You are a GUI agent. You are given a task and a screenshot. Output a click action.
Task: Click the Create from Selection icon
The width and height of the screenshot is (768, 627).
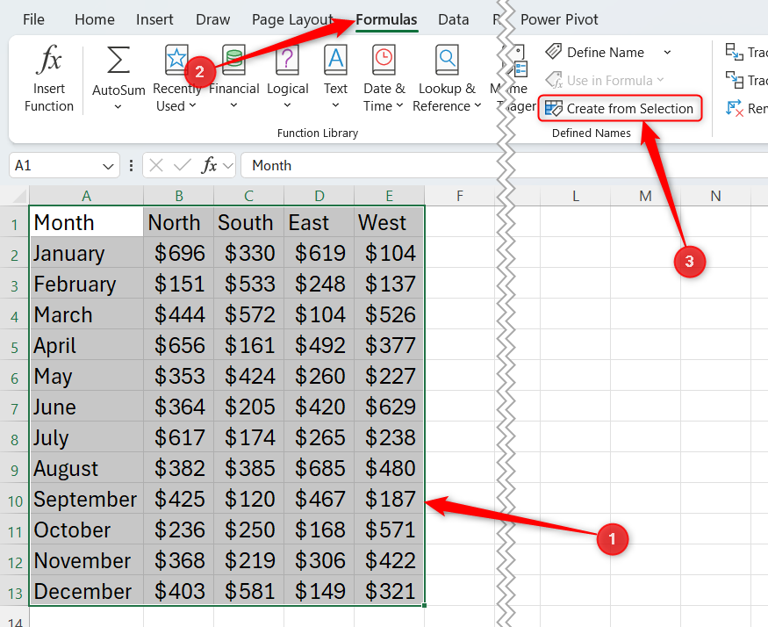pos(554,108)
